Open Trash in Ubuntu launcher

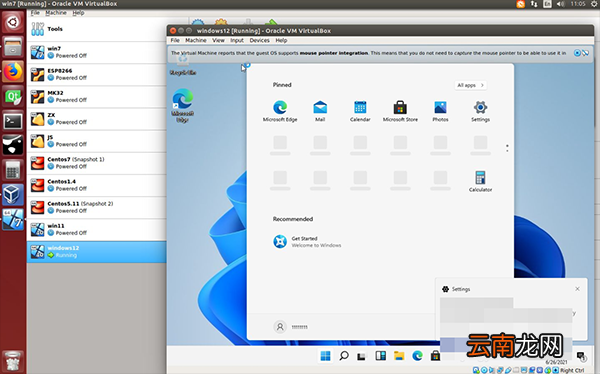(x=13, y=360)
